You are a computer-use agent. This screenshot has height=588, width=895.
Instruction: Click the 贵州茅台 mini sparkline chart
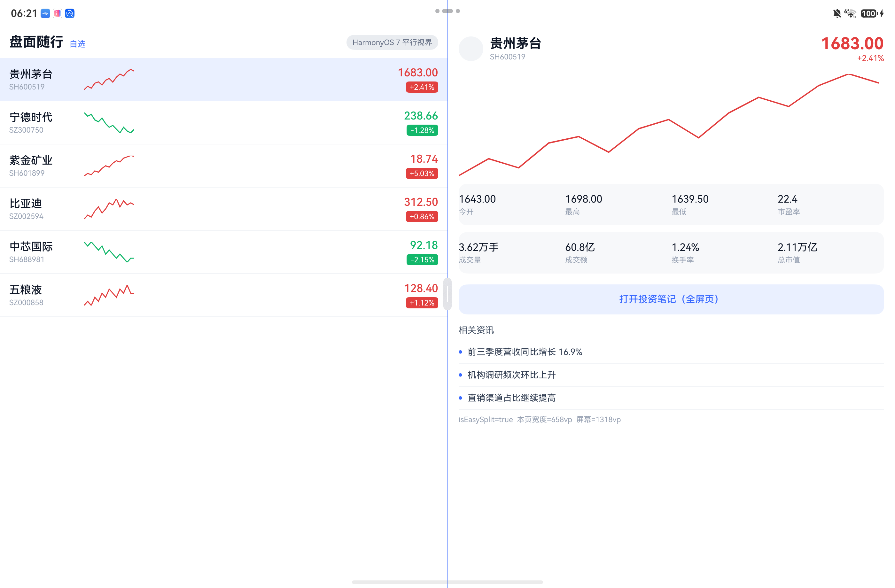click(109, 79)
